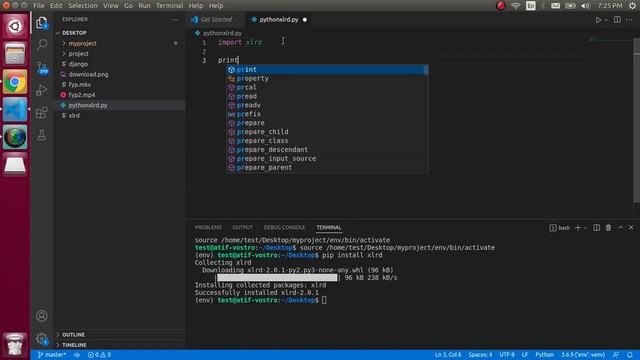Run the Python file with play icon
Screen dimensions: 640x360
[598, 20]
